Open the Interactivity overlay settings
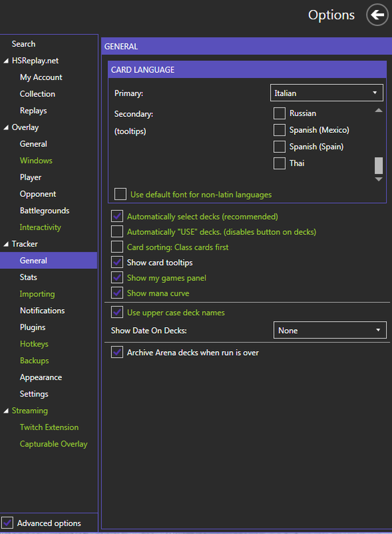This screenshot has height=534, width=392. pos(40,228)
